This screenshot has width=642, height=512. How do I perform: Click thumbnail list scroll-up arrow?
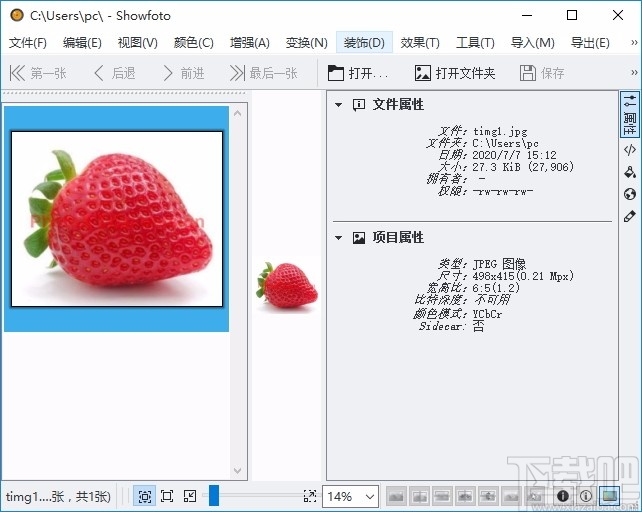coord(237,113)
